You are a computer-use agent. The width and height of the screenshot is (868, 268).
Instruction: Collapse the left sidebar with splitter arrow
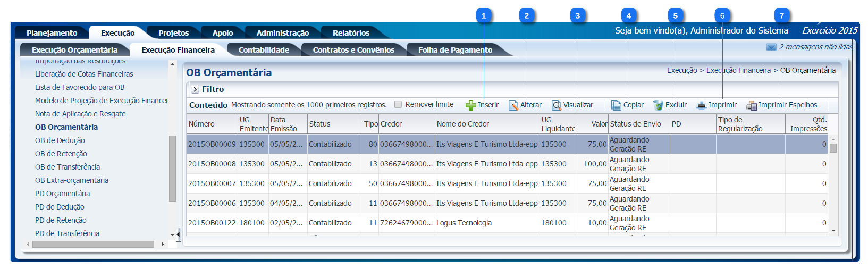tap(178, 234)
